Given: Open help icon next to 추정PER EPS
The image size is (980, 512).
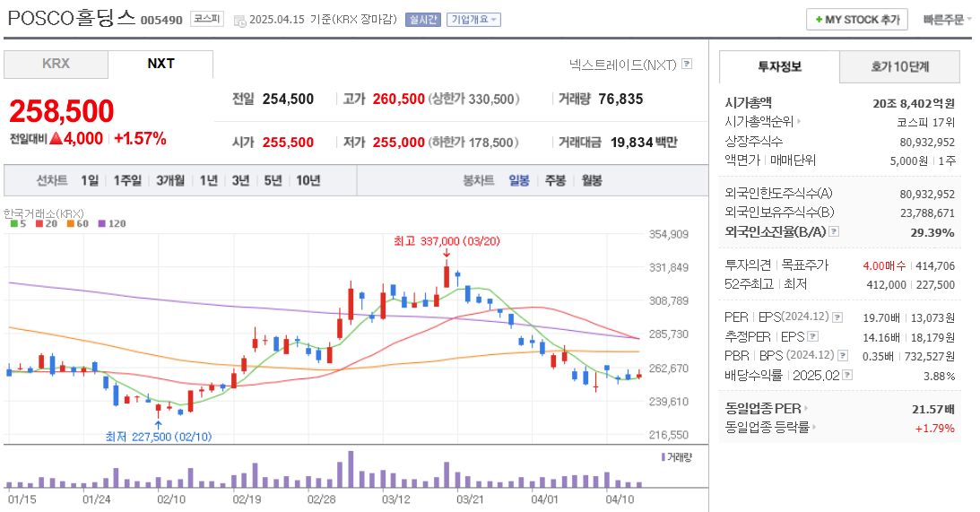Looking at the screenshot, I should click(813, 336).
